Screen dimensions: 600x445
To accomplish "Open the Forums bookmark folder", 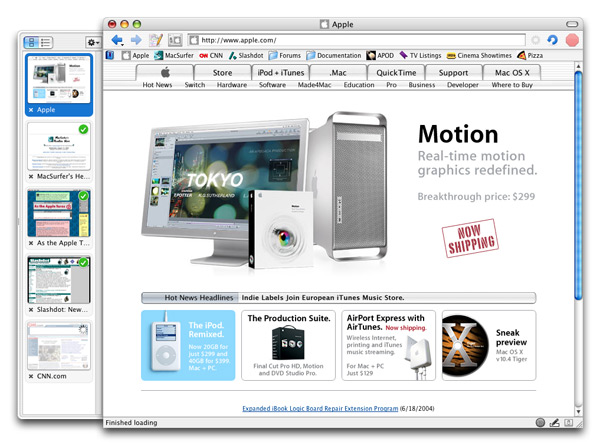I will click(285, 55).
